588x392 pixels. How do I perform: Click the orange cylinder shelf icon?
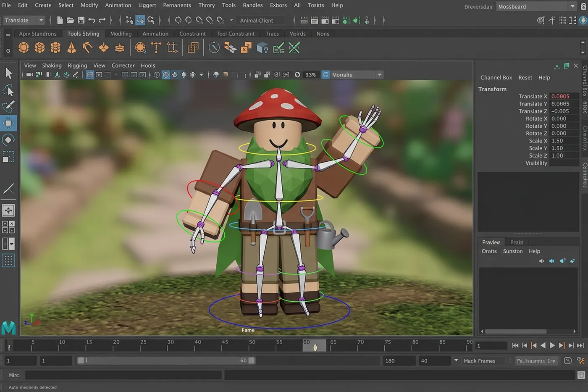[55, 47]
